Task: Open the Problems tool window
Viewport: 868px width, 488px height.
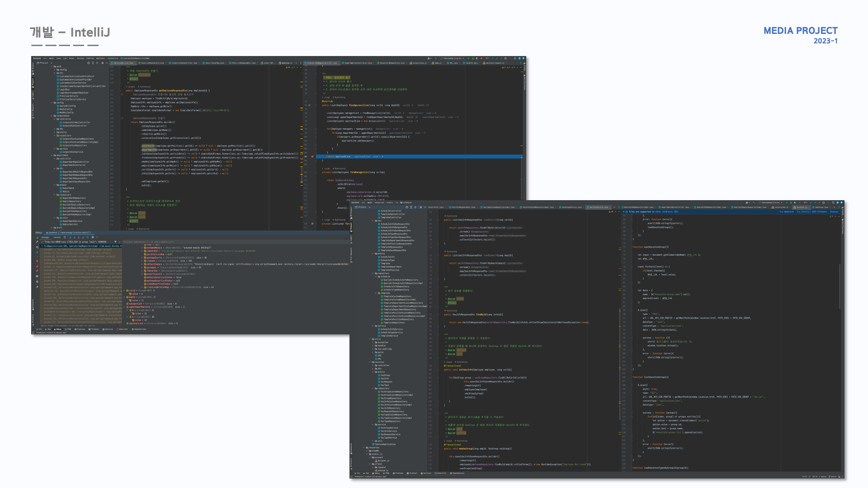Action: [x=80, y=329]
